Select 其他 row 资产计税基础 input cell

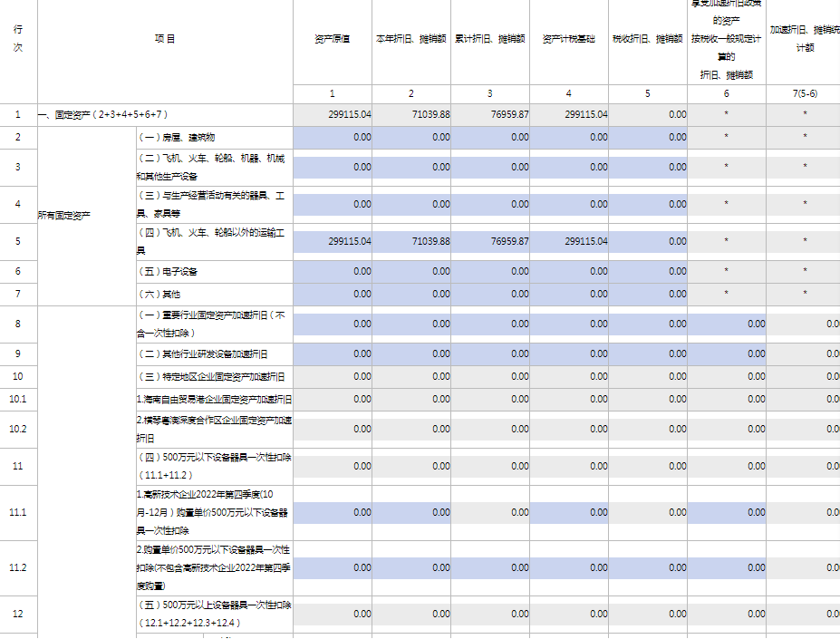(569, 294)
